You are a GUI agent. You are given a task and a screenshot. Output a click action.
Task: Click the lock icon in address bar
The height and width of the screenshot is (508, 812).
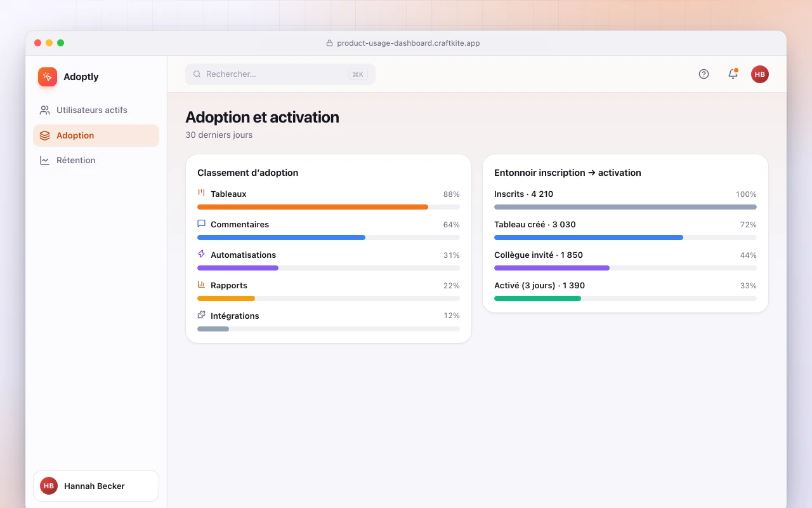point(329,43)
